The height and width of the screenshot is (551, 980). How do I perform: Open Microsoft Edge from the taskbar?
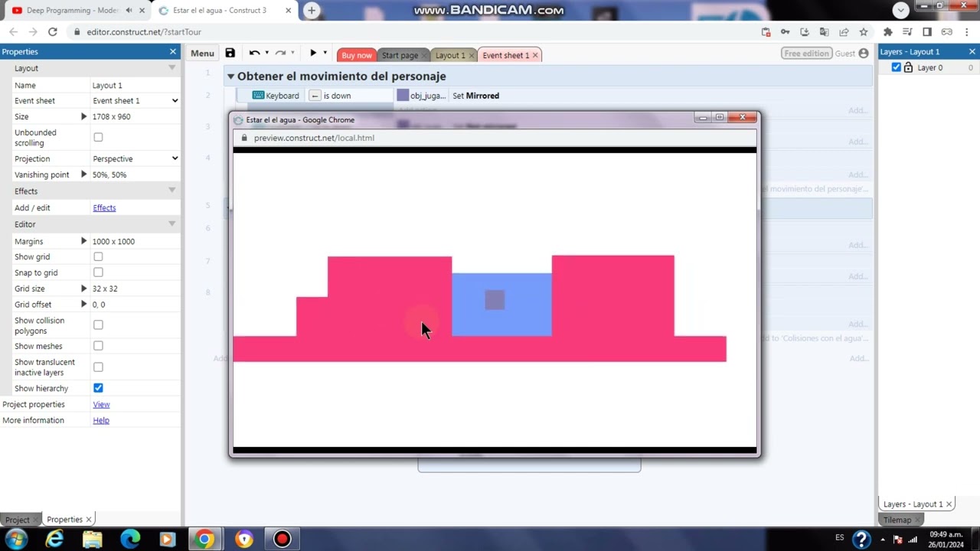(130, 540)
